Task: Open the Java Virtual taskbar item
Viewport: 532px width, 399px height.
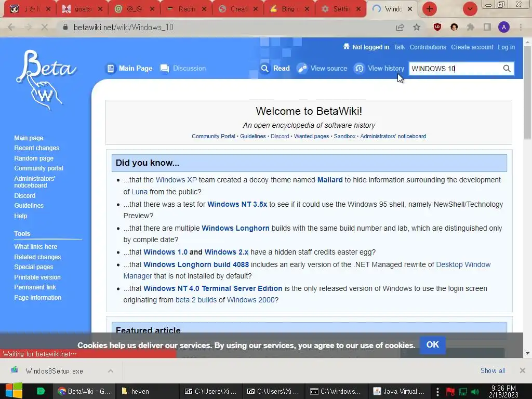Action: [400, 391]
